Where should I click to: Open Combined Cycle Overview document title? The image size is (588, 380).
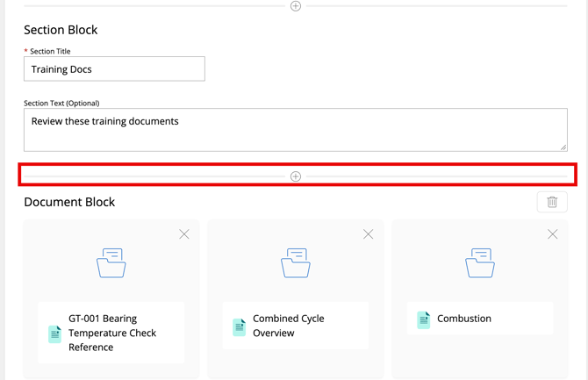coord(289,326)
